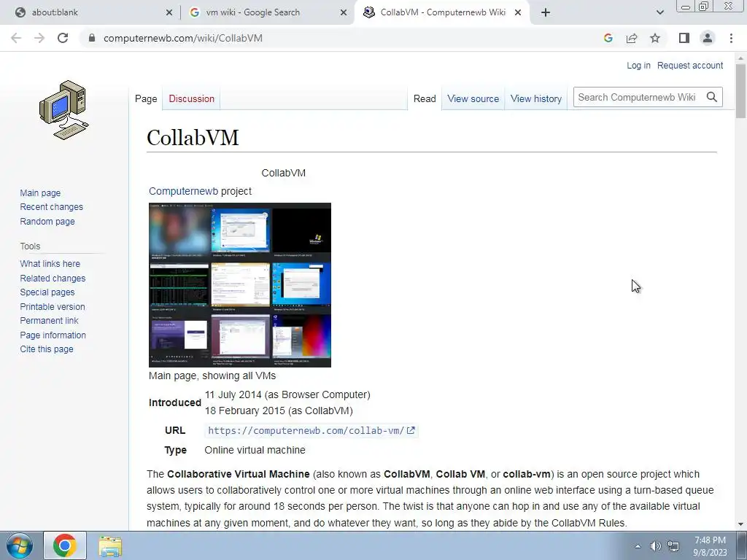Open the share page icon

(x=632, y=38)
